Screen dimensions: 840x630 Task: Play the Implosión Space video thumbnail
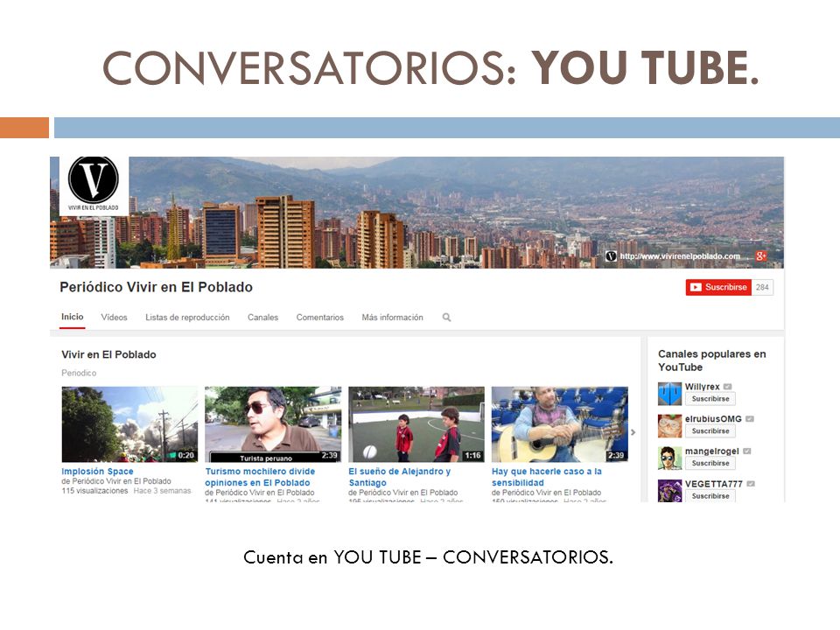point(129,424)
